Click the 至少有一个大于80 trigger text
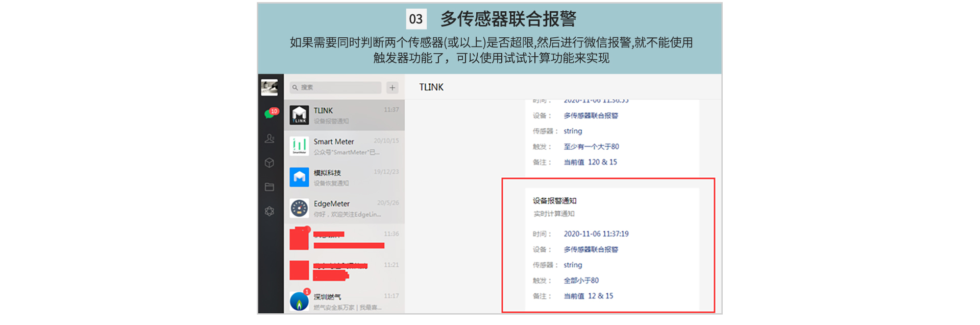 [x=591, y=147]
